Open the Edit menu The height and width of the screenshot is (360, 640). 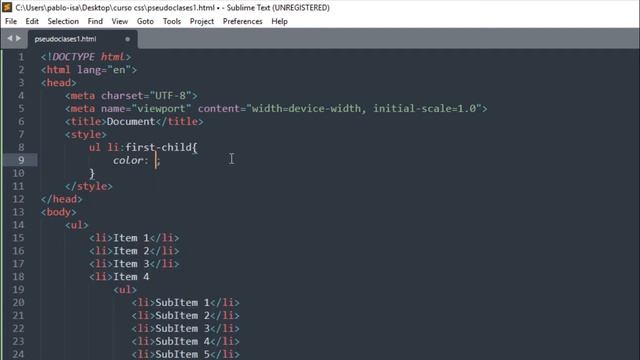(x=32, y=21)
